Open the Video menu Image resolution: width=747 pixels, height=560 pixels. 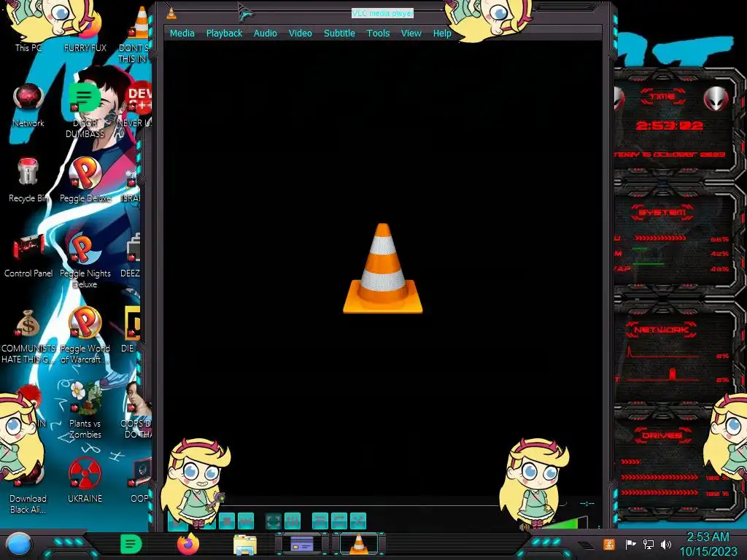point(300,34)
